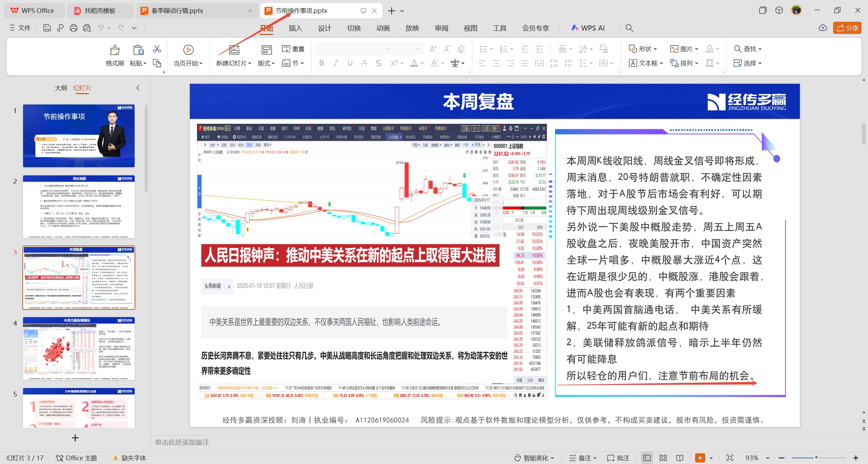The width and height of the screenshot is (868, 464).
Task: Toggle the normal view button in status bar
Action: pyautogui.click(x=647, y=458)
